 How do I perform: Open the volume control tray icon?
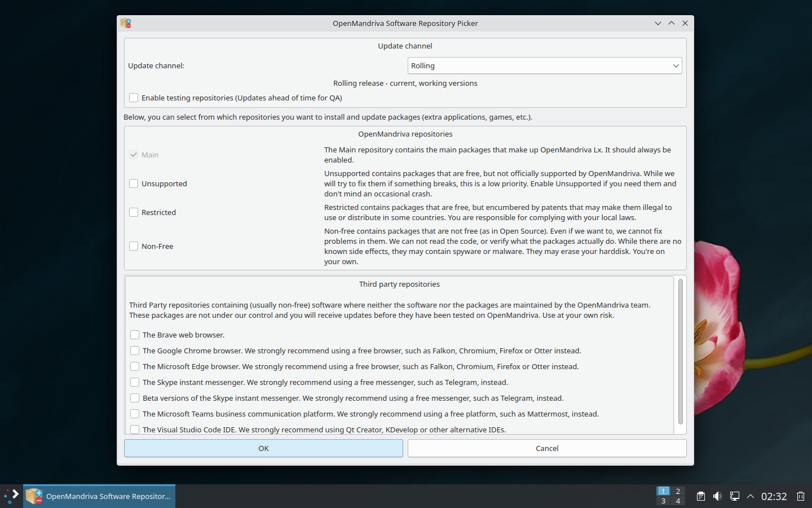[717, 496]
